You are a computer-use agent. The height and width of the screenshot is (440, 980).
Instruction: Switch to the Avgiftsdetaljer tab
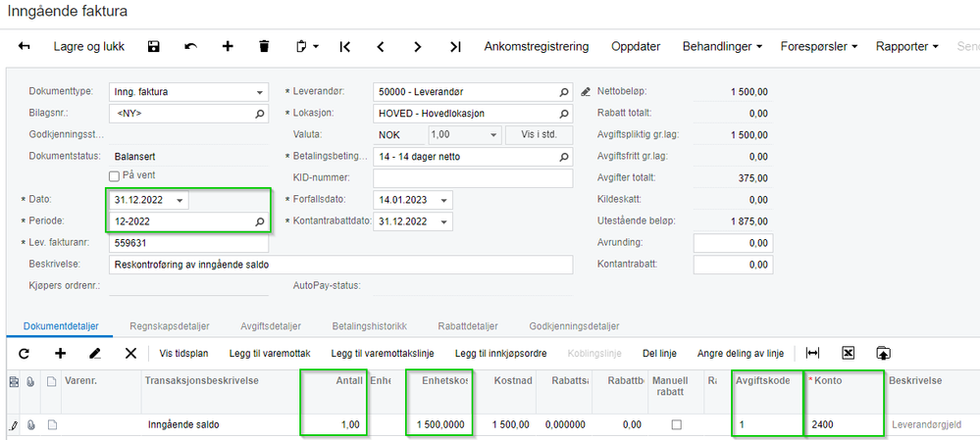click(271, 326)
